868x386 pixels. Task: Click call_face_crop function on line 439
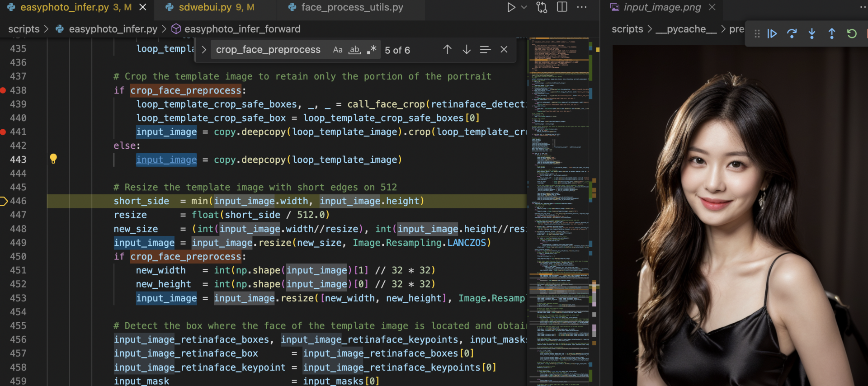click(386, 104)
